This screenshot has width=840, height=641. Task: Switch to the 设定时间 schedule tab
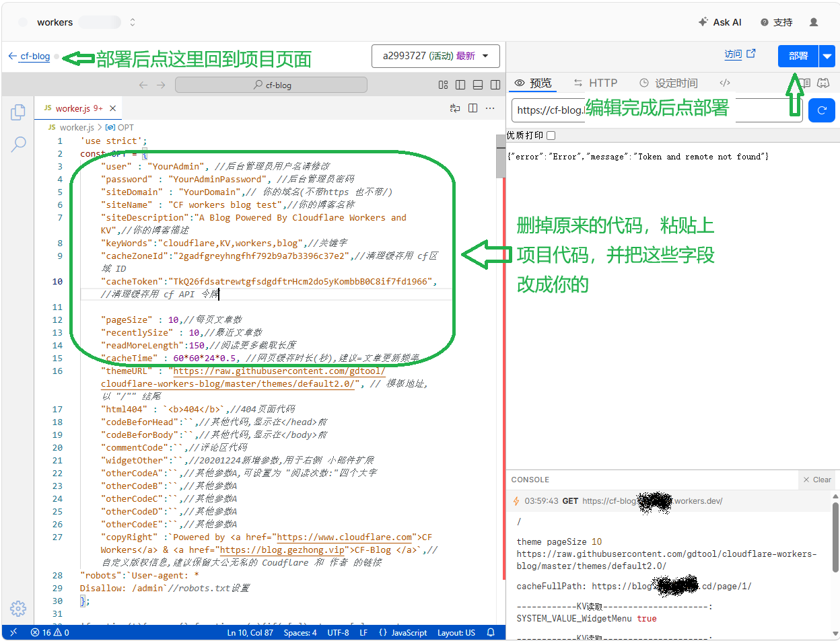[x=668, y=83]
